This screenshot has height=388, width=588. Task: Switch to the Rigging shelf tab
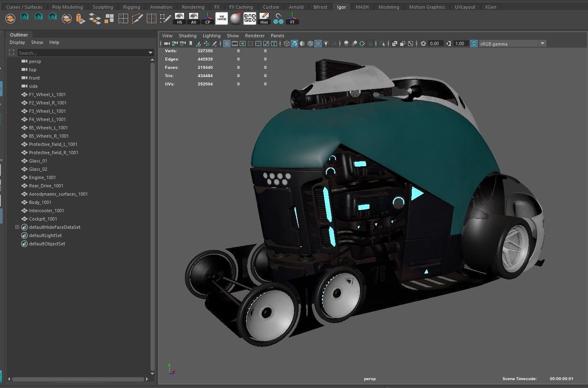coord(131,7)
